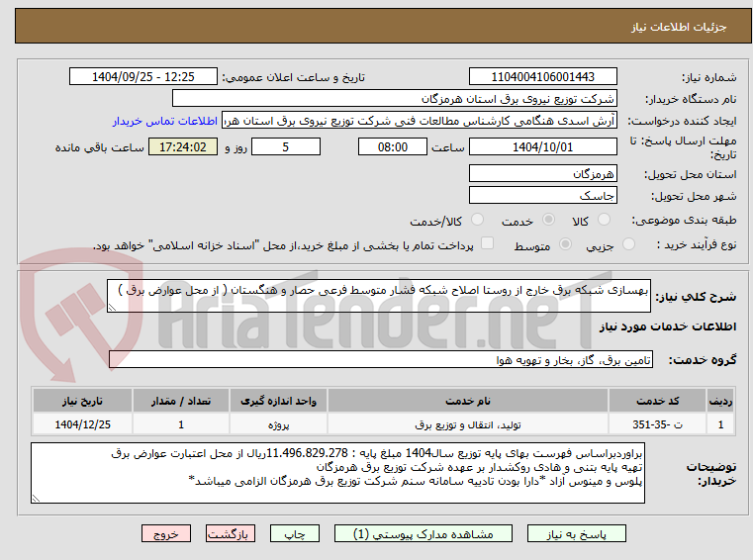This screenshot has width=753, height=560.
Task: Click the service name cell تولید، انتقال و توزیع برق
Action: point(468,425)
